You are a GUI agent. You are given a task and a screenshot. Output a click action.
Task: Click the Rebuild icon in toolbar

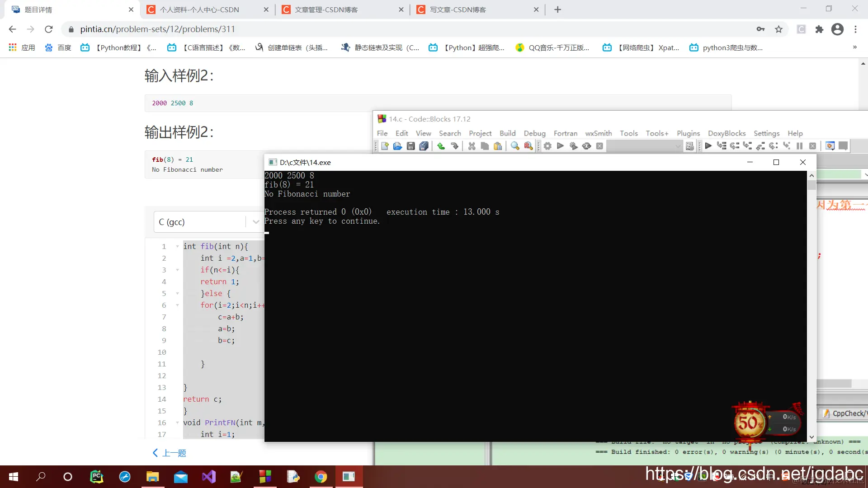pyautogui.click(x=586, y=146)
